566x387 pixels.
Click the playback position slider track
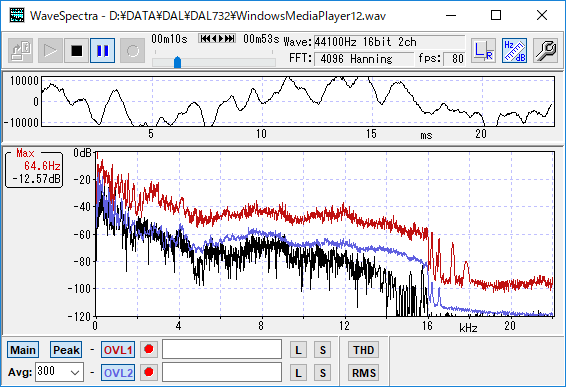(214, 62)
